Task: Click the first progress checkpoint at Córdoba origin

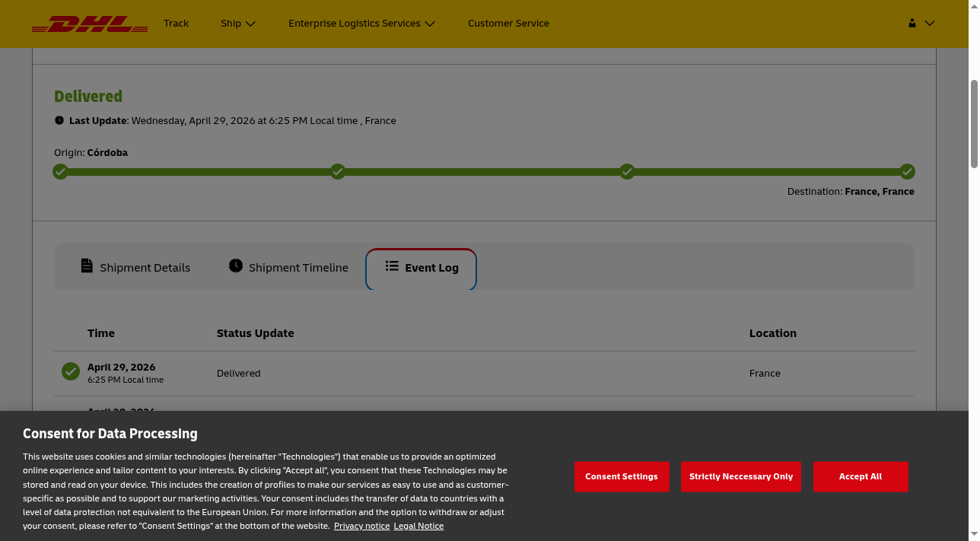Action: (60, 172)
